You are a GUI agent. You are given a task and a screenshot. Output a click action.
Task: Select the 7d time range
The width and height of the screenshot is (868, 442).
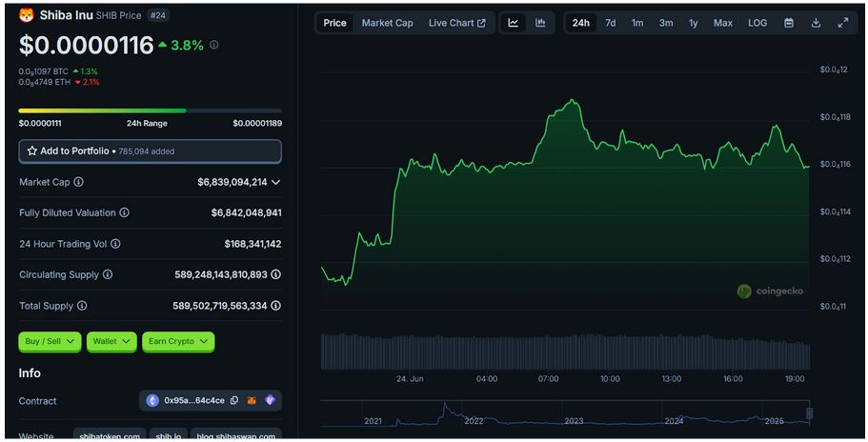(610, 23)
